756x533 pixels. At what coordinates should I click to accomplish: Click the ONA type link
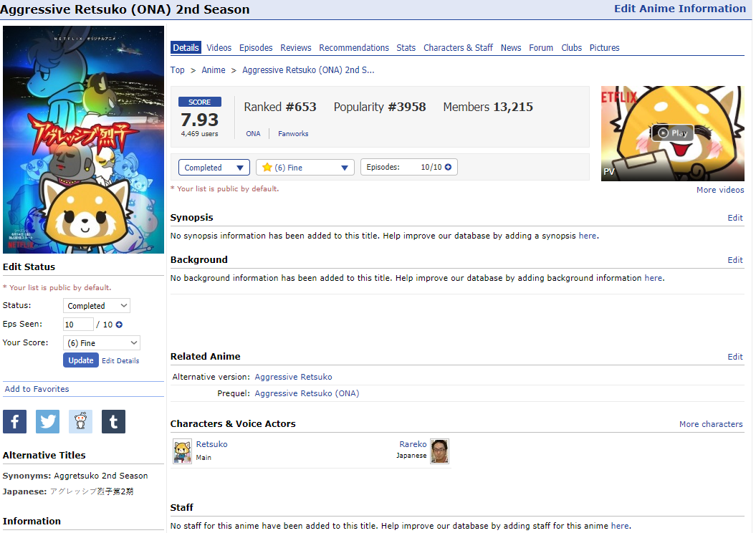coord(253,133)
